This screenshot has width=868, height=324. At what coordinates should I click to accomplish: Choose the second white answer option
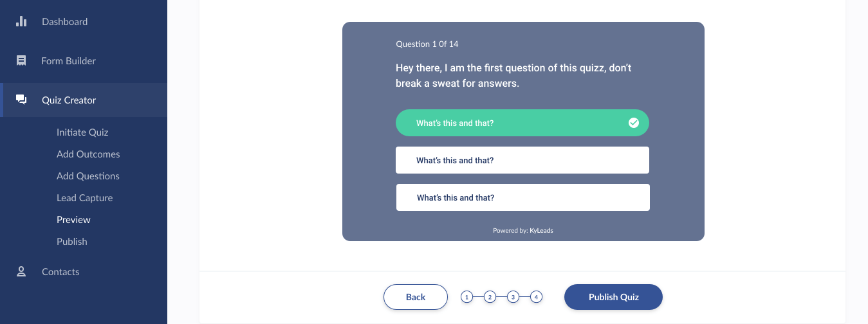click(522, 160)
